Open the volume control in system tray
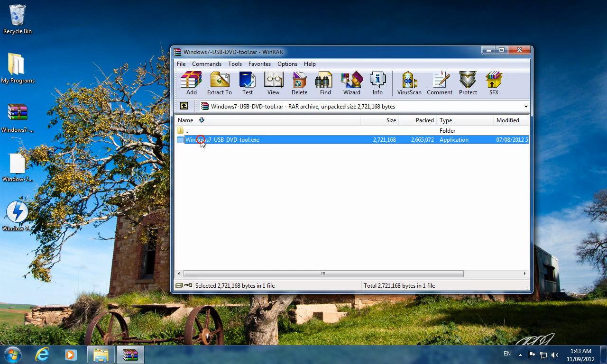 (x=555, y=354)
